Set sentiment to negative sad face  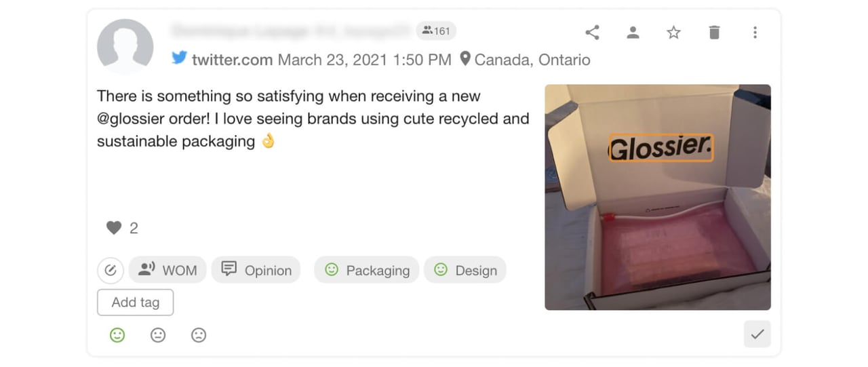(199, 335)
